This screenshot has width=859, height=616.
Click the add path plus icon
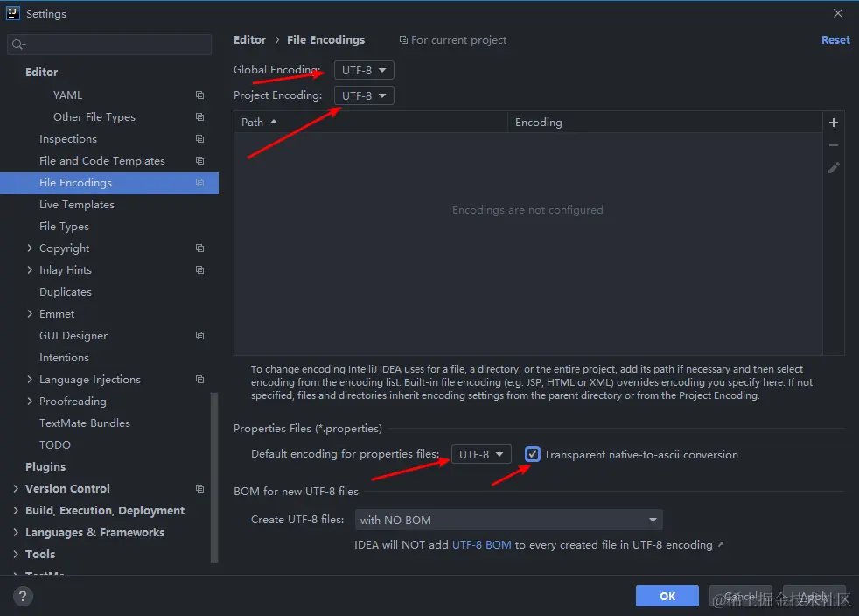coord(834,122)
